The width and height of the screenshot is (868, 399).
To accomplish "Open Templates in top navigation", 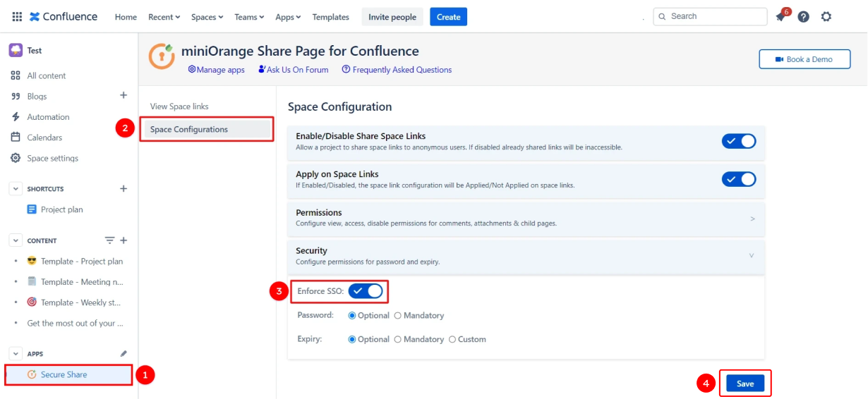I will pos(330,17).
